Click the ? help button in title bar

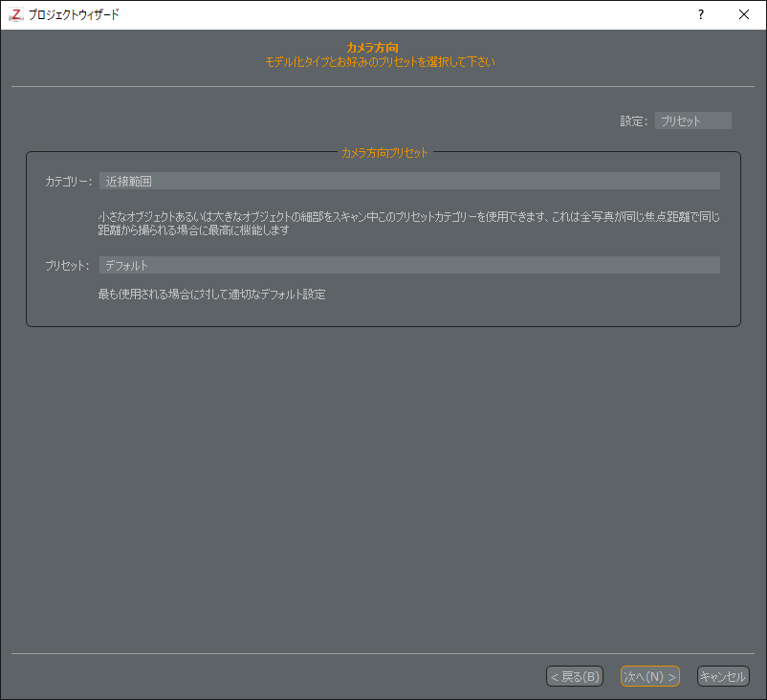pyautogui.click(x=701, y=14)
